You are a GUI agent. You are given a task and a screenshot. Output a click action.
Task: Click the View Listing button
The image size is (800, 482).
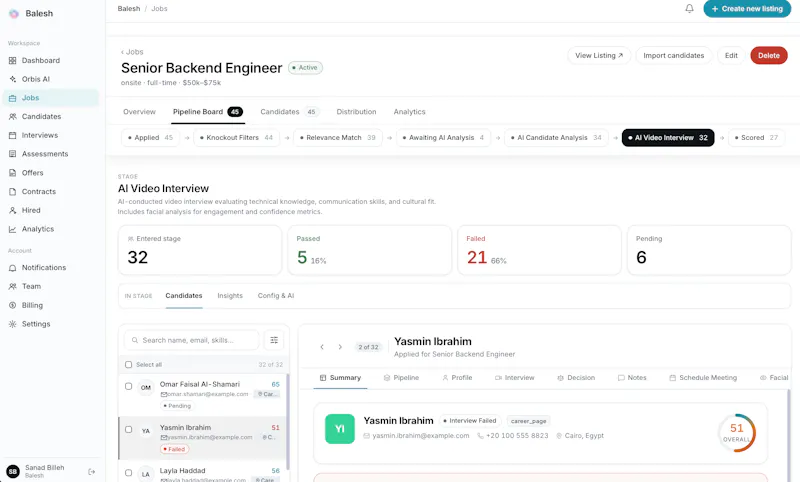pos(599,56)
